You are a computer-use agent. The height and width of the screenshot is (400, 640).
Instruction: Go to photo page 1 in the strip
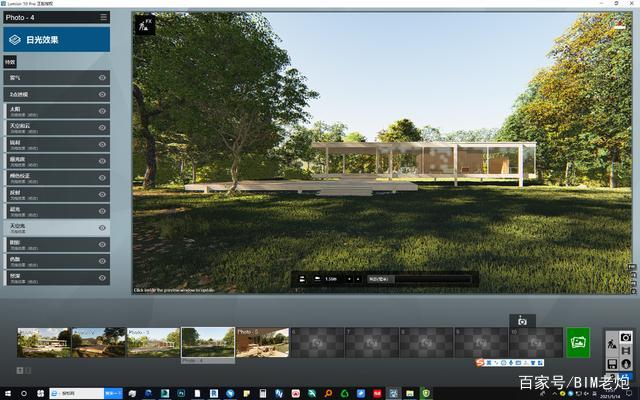point(20,371)
